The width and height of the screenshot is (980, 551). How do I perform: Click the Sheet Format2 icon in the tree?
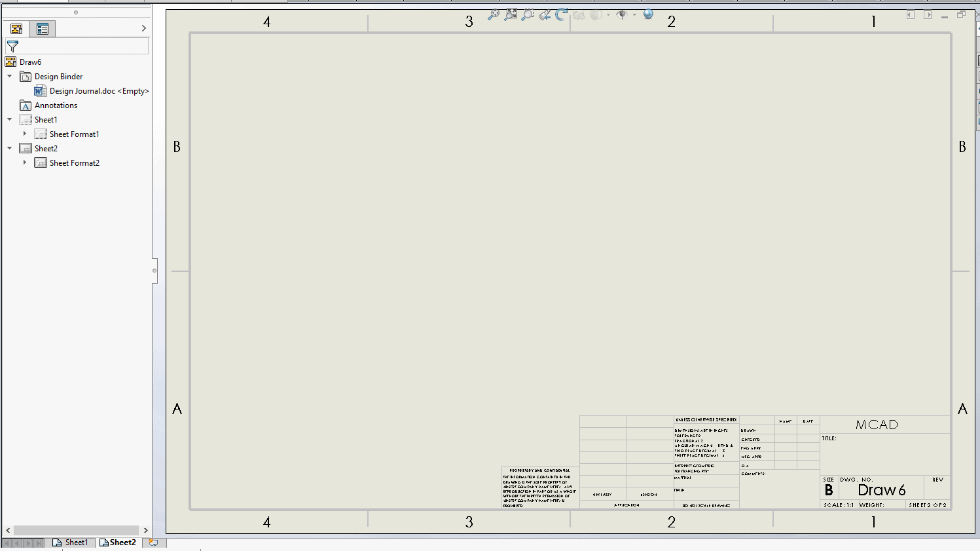40,162
